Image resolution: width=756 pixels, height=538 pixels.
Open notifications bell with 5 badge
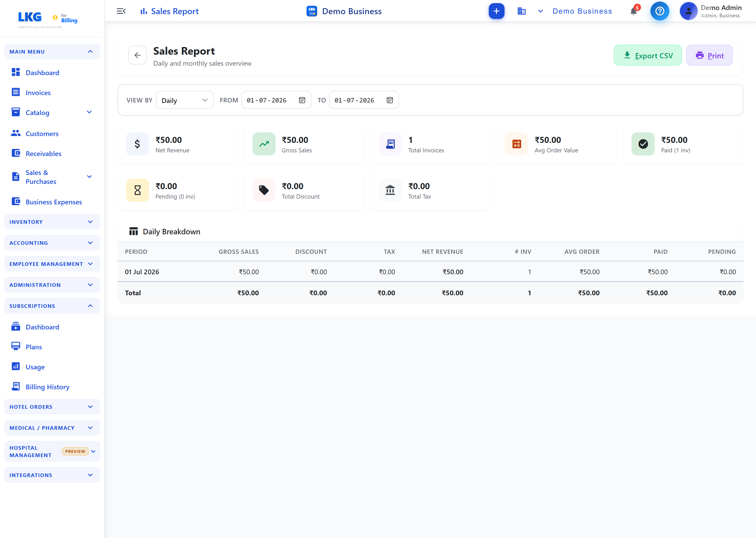click(633, 11)
